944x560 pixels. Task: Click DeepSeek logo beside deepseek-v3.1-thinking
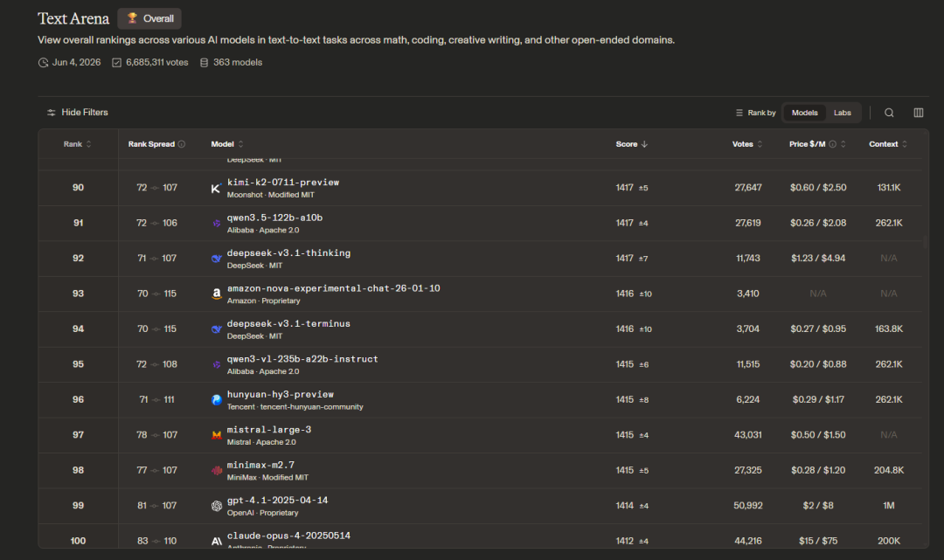click(217, 259)
